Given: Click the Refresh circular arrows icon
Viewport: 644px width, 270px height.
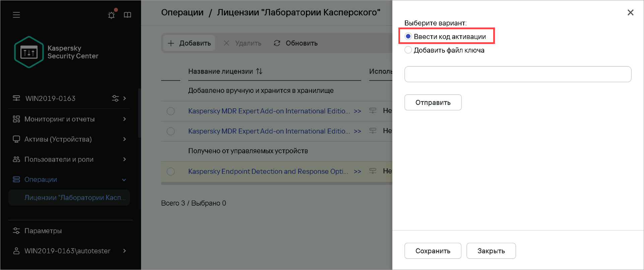Looking at the screenshot, I should coord(277,43).
